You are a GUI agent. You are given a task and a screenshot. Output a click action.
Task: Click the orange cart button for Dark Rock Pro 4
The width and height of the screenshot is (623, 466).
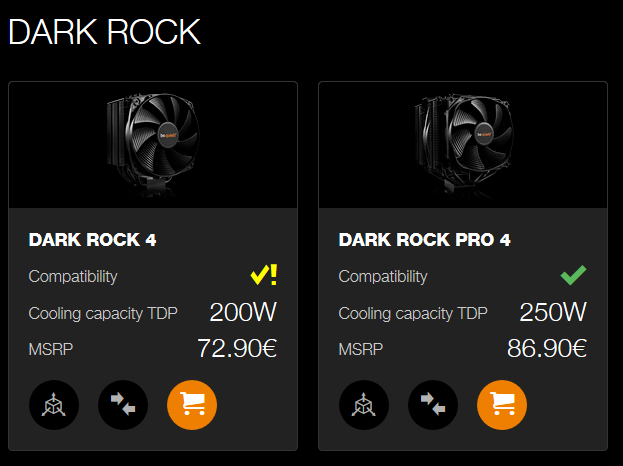(502, 405)
